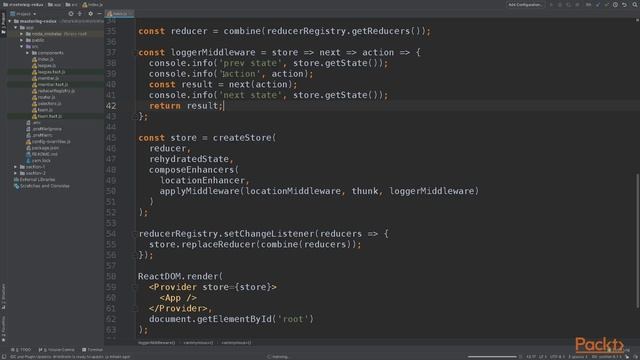Click the Debug bug icon in top toolbar
Viewport: 640px width, 360px height.
560,4
